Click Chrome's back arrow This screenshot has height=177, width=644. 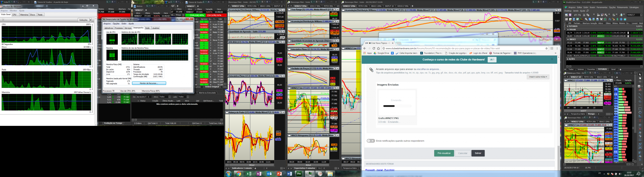click(x=364, y=48)
